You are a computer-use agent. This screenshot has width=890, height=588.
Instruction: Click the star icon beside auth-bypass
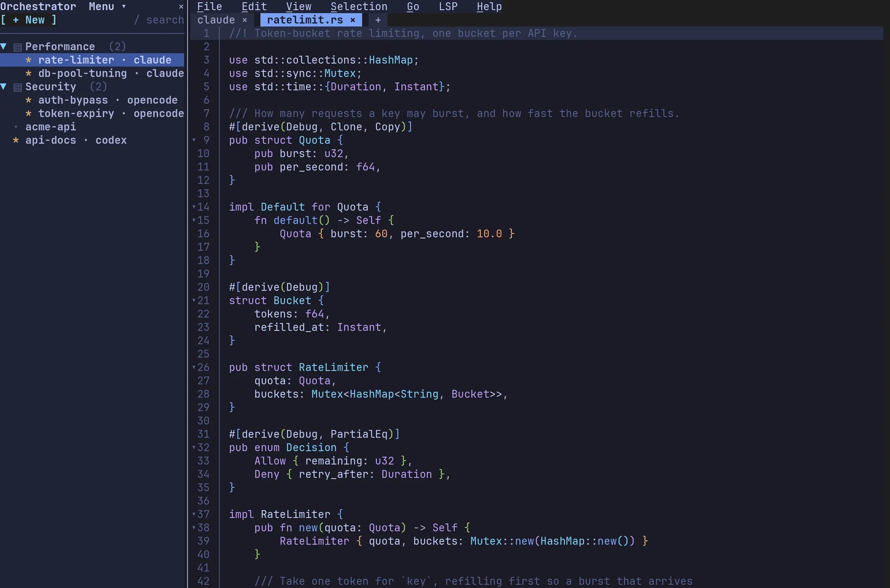[28, 100]
